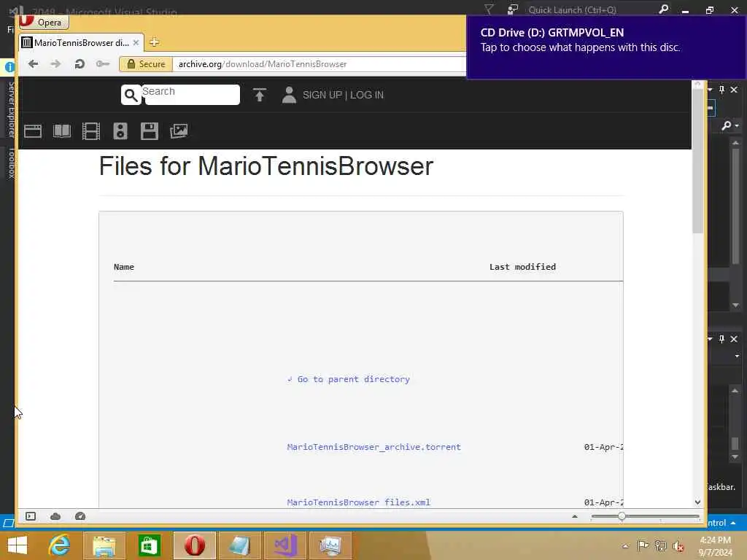Click the Opera page scroll-down arrow
The width and height of the screenshot is (747, 560).
[698, 502]
